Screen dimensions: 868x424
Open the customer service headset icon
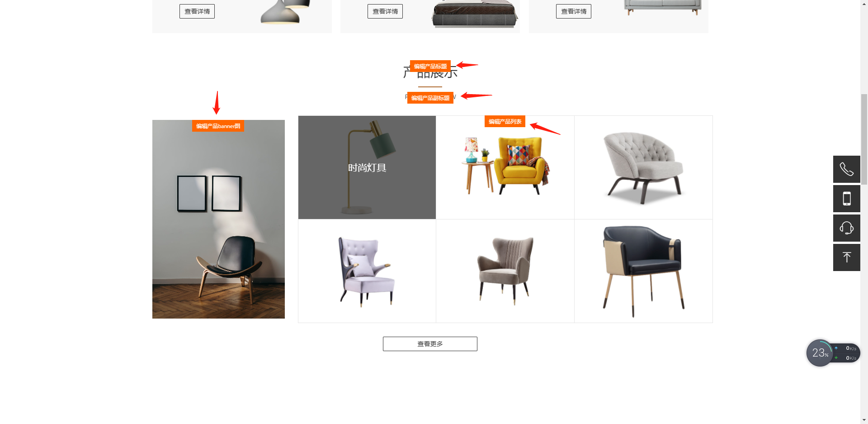coord(846,228)
